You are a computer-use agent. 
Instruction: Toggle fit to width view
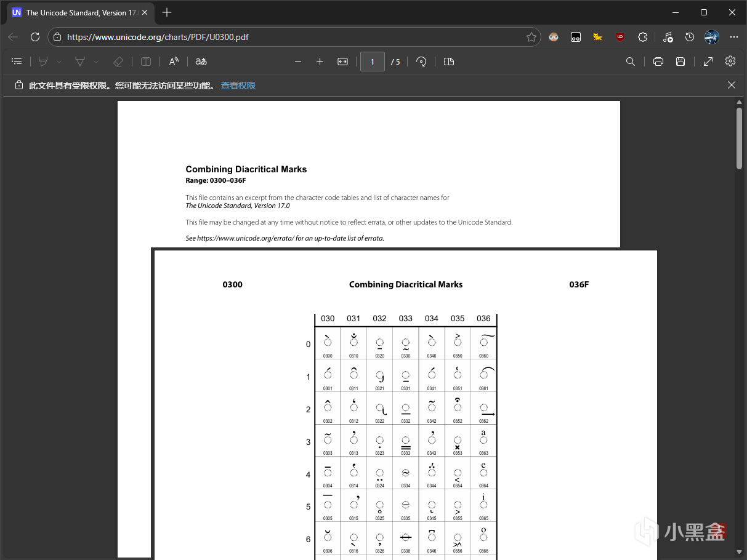[x=343, y=62]
